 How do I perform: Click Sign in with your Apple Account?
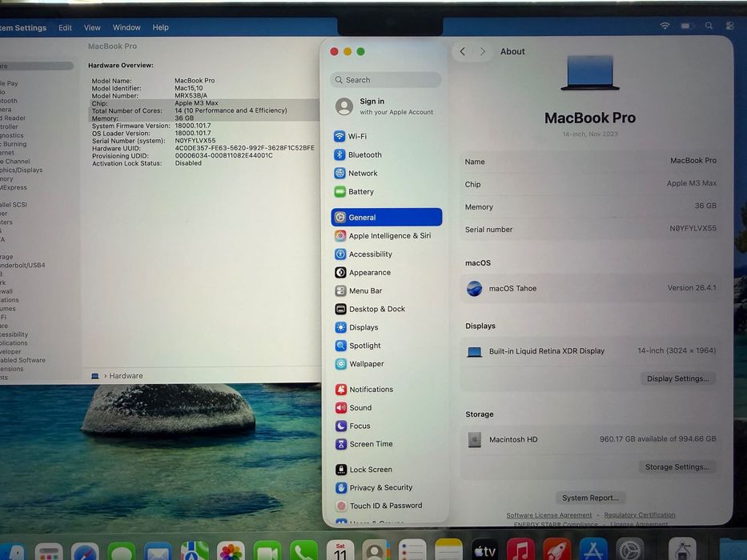point(386,106)
